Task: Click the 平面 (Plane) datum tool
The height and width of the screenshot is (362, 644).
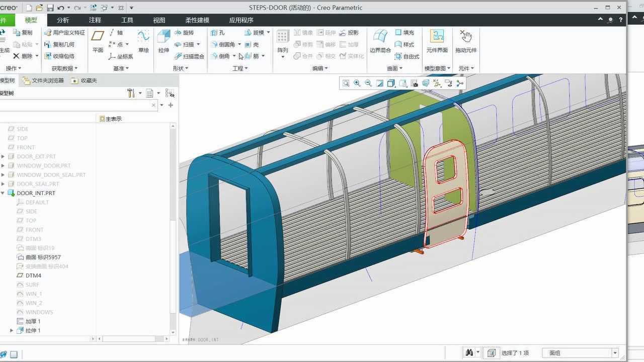Action: coord(98,41)
